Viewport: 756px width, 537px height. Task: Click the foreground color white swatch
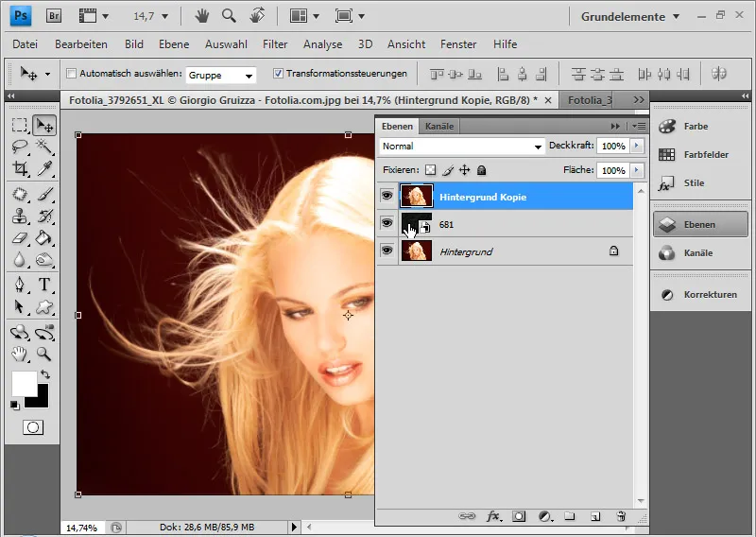(x=25, y=384)
